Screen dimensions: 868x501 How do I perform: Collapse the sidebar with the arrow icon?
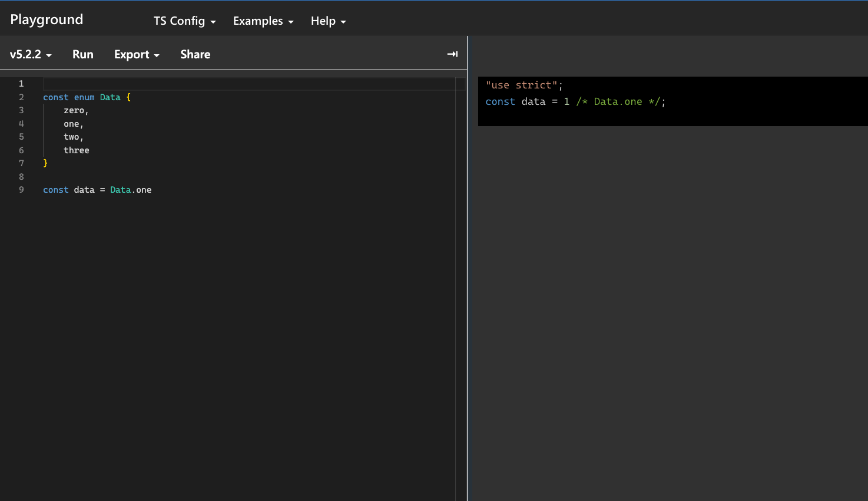tap(452, 54)
